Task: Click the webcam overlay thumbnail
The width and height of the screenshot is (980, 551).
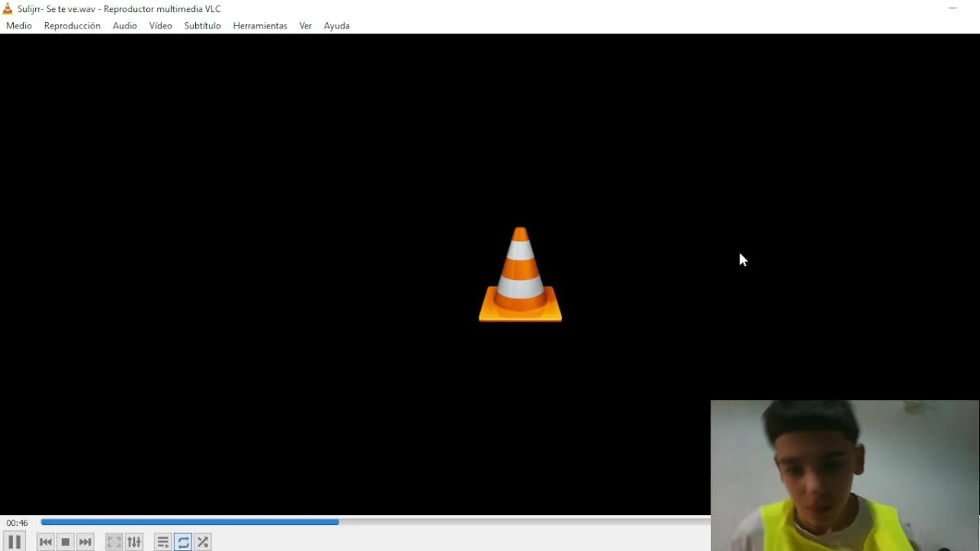Action: (x=845, y=475)
